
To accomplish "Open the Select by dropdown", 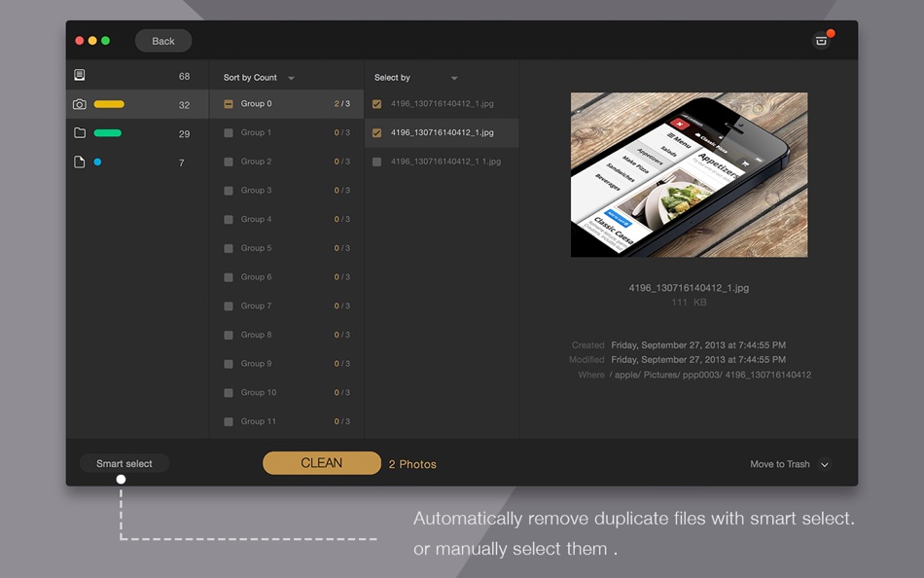I will pos(415,77).
